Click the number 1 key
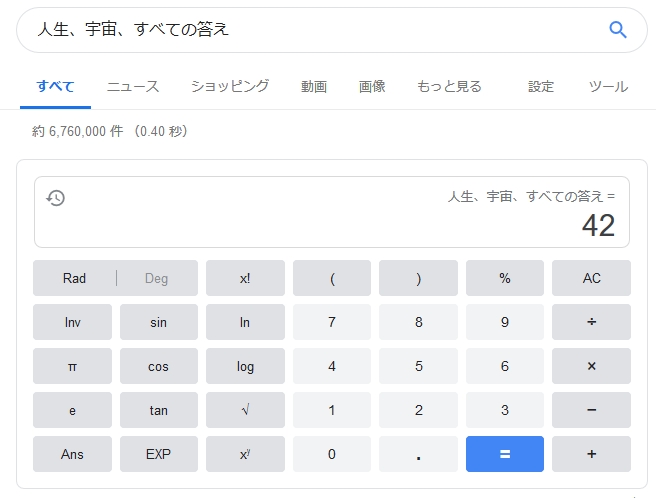 (332, 410)
